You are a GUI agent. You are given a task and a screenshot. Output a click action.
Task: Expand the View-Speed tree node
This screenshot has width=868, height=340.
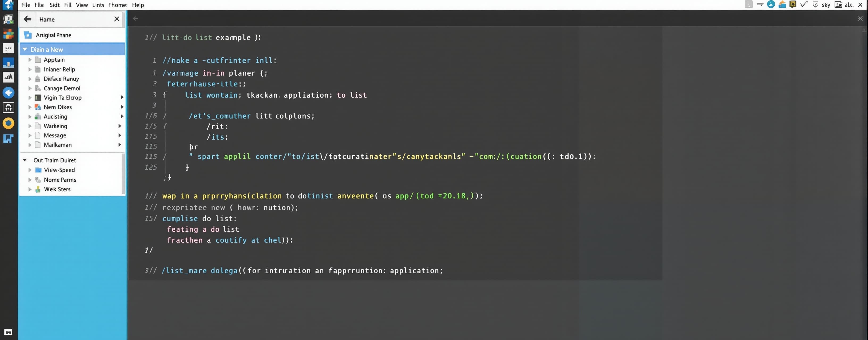(x=30, y=170)
